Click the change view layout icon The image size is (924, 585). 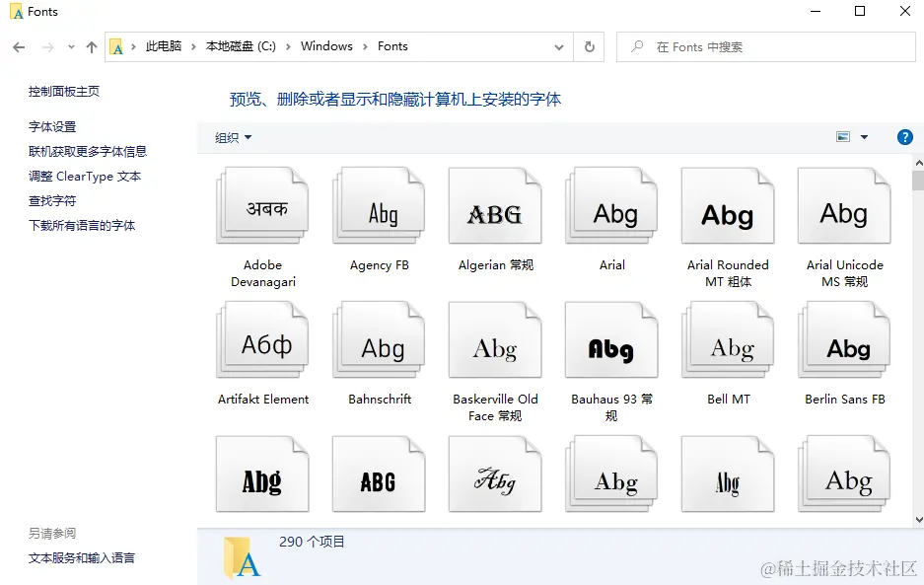(843, 137)
